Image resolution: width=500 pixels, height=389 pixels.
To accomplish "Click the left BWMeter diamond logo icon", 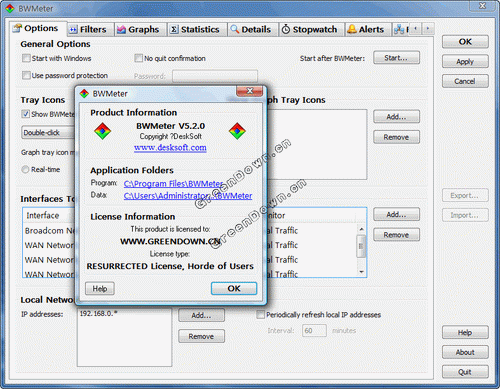I will (x=102, y=131).
